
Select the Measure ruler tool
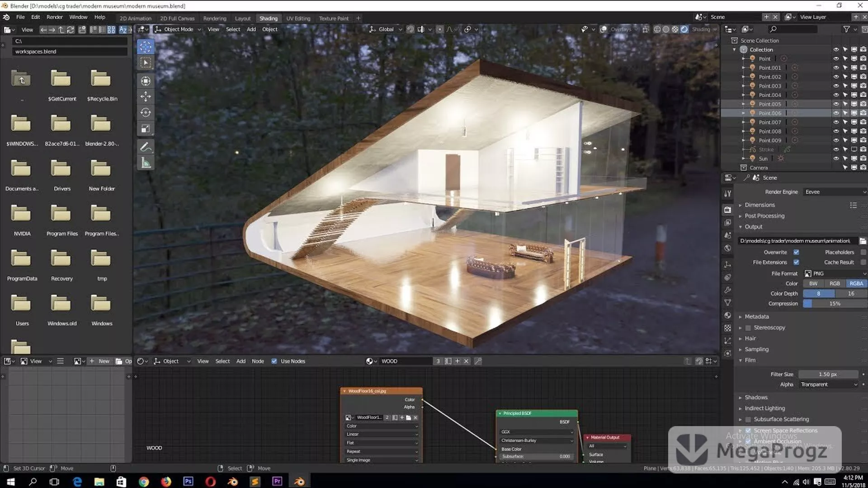point(146,163)
